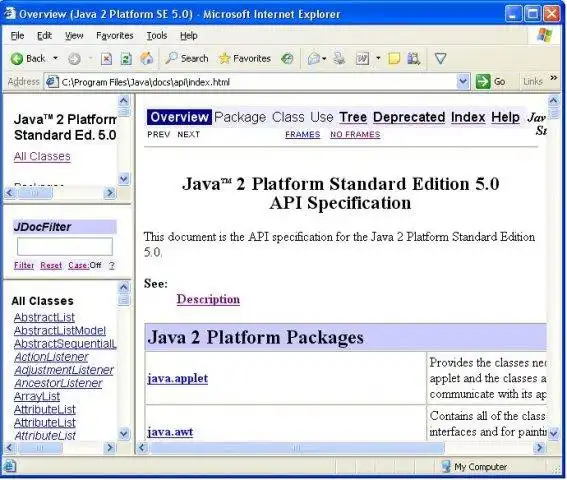
Task: Click the packages frame horizontal scrollbar thumb
Action: 34,193
